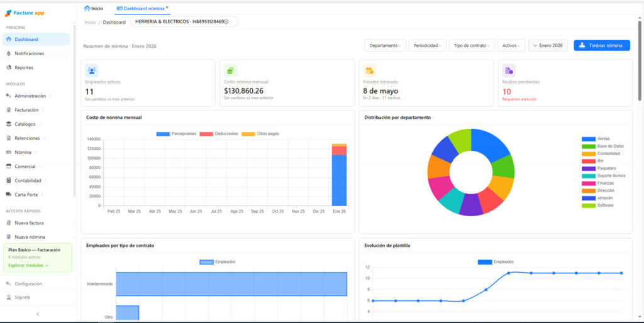644x323 pixels.
Task: Click the Nómina sidebar icon
Action: pos(9,152)
